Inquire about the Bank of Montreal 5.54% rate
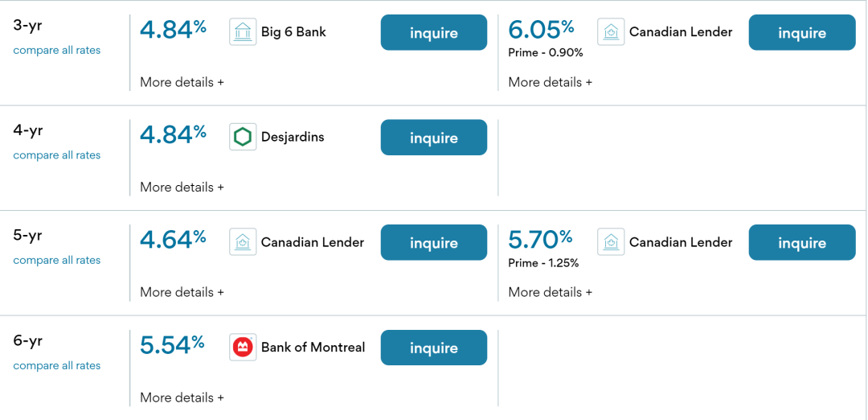The height and width of the screenshot is (420, 868). [x=434, y=348]
